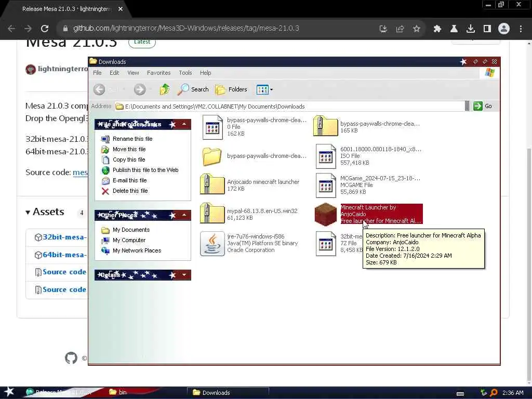Select Anjocaido minecraft launcher zip icon

pos(212,184)
